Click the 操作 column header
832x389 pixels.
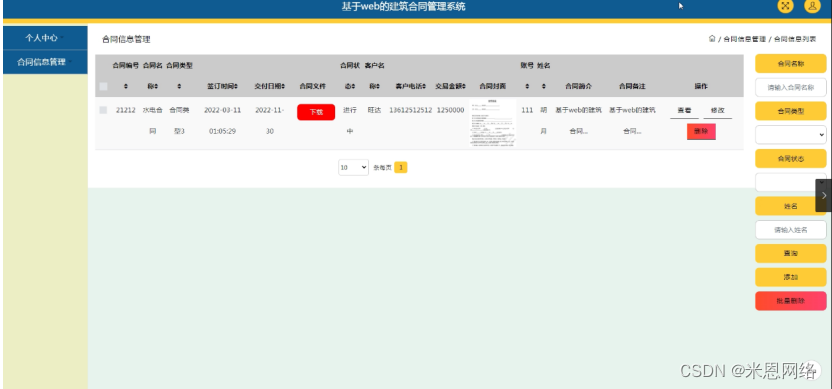(x=701, y=86)
